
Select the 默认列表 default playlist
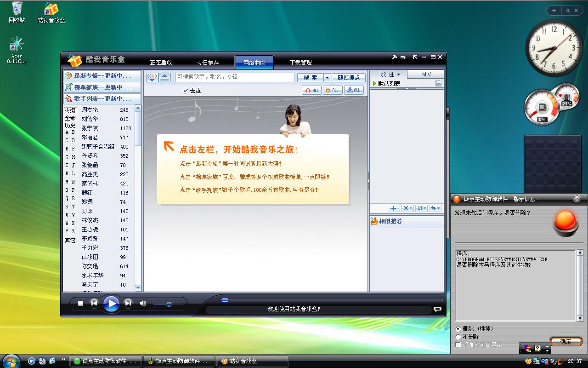pyautogui.click(x=389, y=84)
